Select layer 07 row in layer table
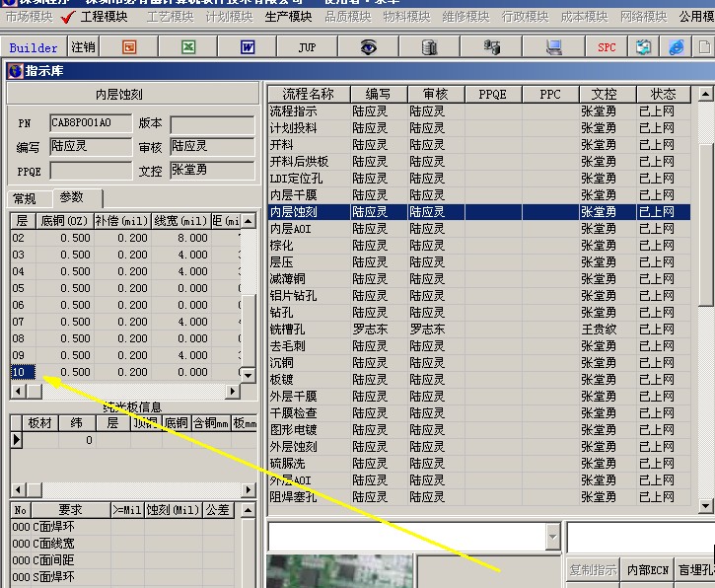Image resolution: width=715 pixels, height=588 pixels. (126, 322)
